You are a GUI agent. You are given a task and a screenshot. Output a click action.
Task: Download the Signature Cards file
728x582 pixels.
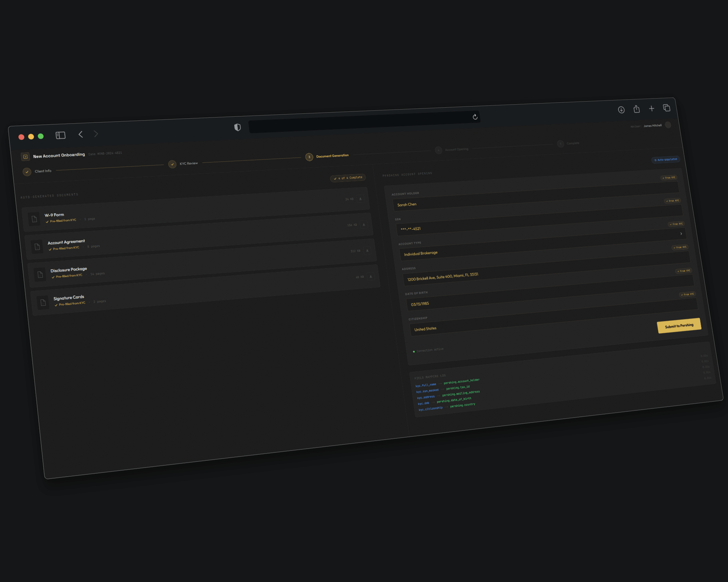[x=371, y=277]
